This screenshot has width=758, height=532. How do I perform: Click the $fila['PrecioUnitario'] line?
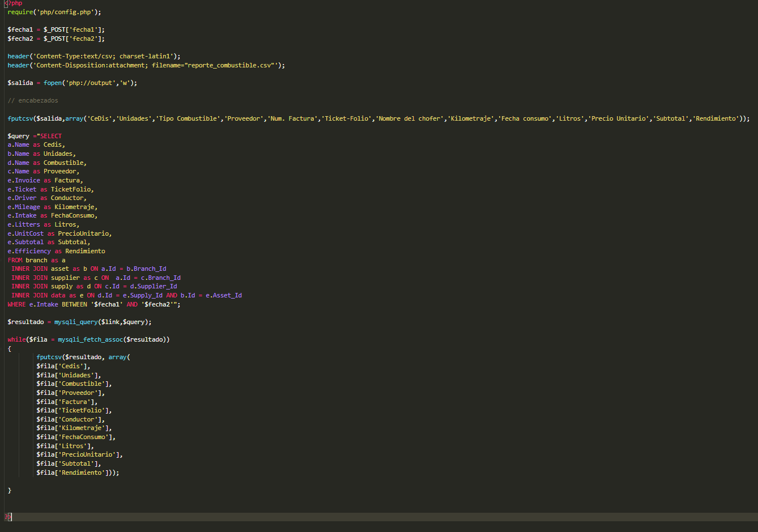[x=80, y=454]
